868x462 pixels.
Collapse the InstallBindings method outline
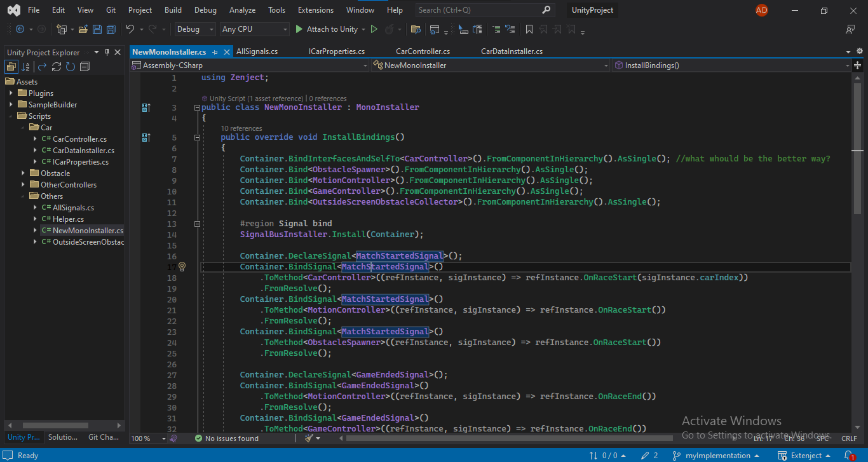[197, 137]
